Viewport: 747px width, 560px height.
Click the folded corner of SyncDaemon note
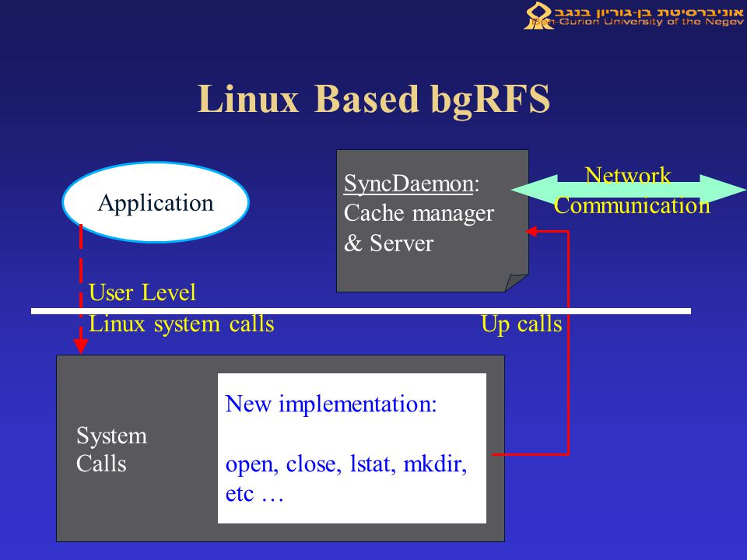point(516,282)
